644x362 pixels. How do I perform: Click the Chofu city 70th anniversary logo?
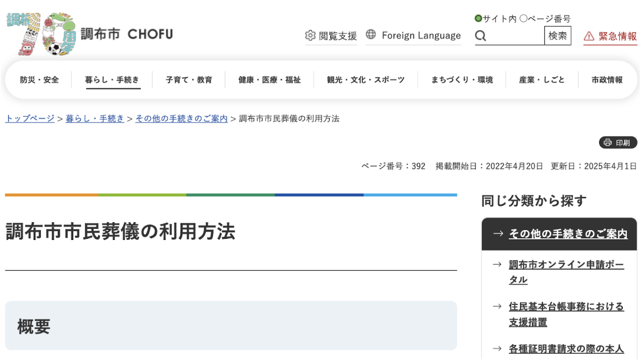[41, 34]
